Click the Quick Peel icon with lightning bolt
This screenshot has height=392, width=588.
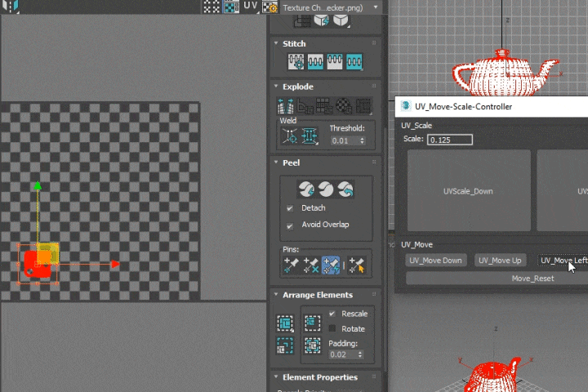(x=306, y=189)
